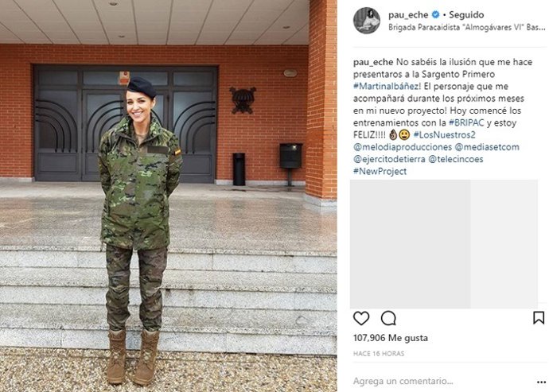Click the verified badge next to pau_eche
Viewport: 549px width, 392px height.
(x=435, y=14)
